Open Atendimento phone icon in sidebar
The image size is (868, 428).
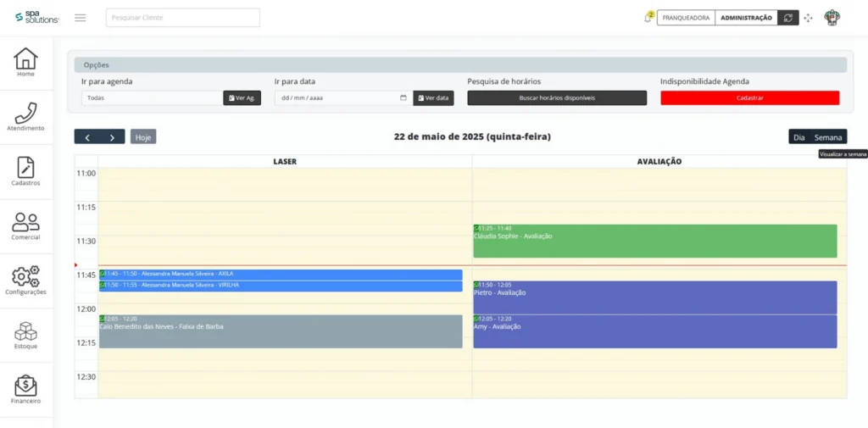25,117
